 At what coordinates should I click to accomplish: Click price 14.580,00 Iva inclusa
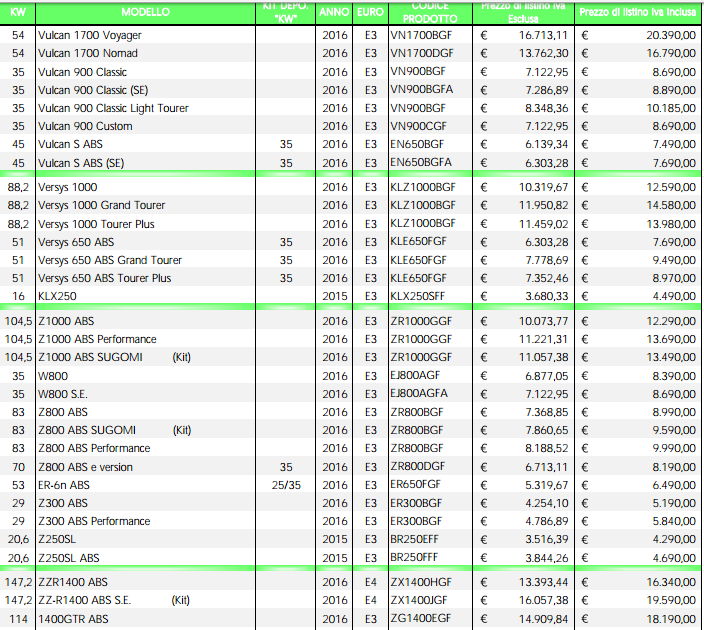coord(671,205)
